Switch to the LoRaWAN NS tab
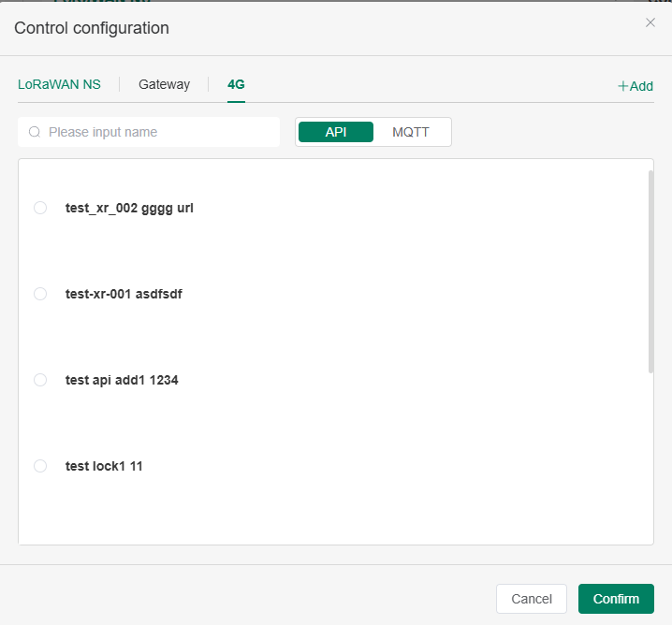 [x=59, y=84]
